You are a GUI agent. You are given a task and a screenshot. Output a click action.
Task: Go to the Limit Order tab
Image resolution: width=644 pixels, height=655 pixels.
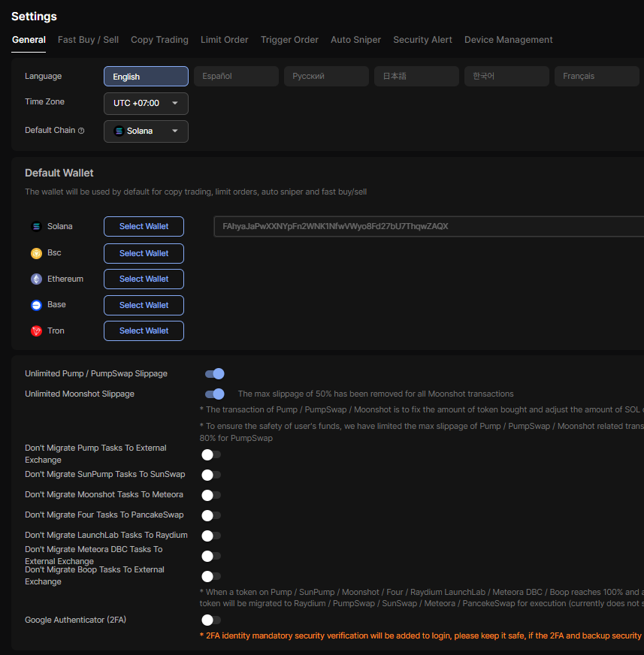point(225,40)
